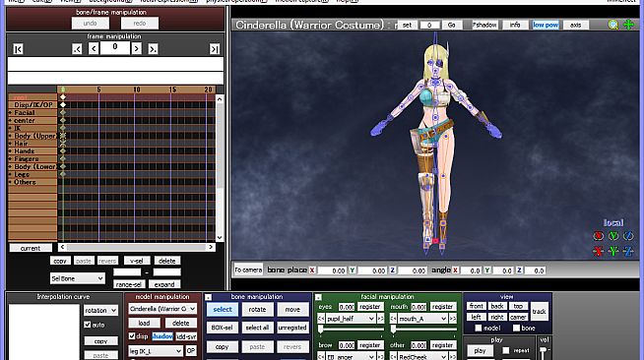Click the rotate bone button
The width and height of the screenshot is (644, 360).
pos(258,309)
